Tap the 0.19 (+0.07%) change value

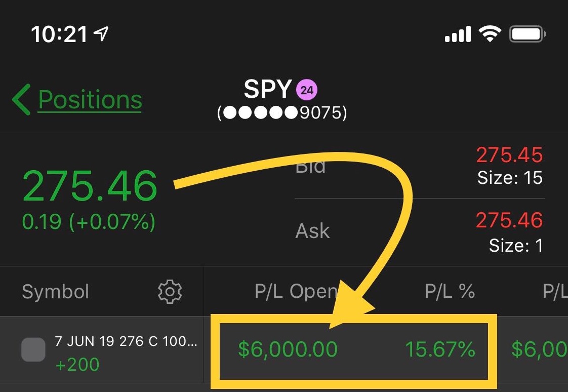tap(89, 221)
